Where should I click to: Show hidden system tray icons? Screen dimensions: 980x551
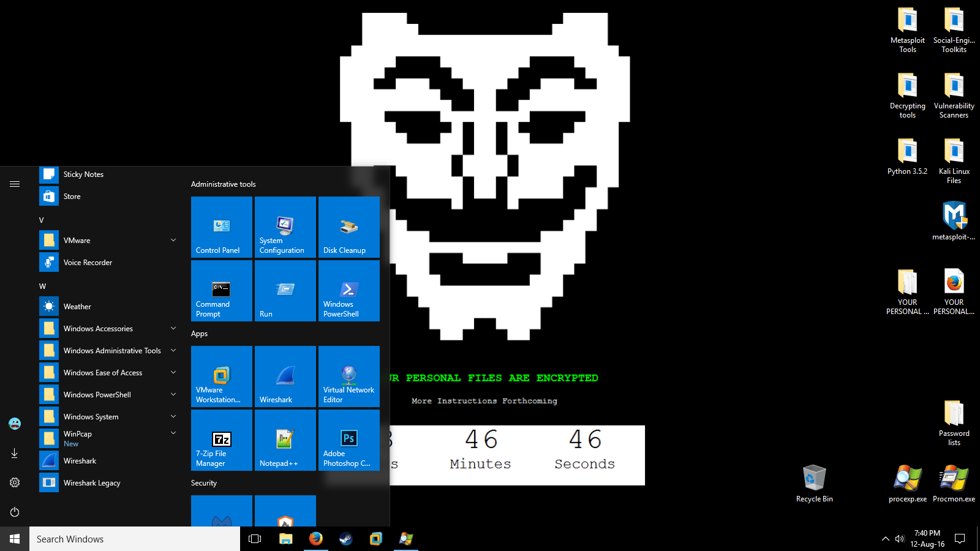(885, 539)
